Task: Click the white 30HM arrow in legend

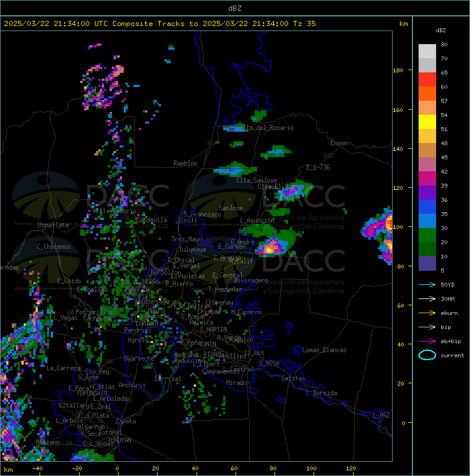Action: [x=427, y=298]
